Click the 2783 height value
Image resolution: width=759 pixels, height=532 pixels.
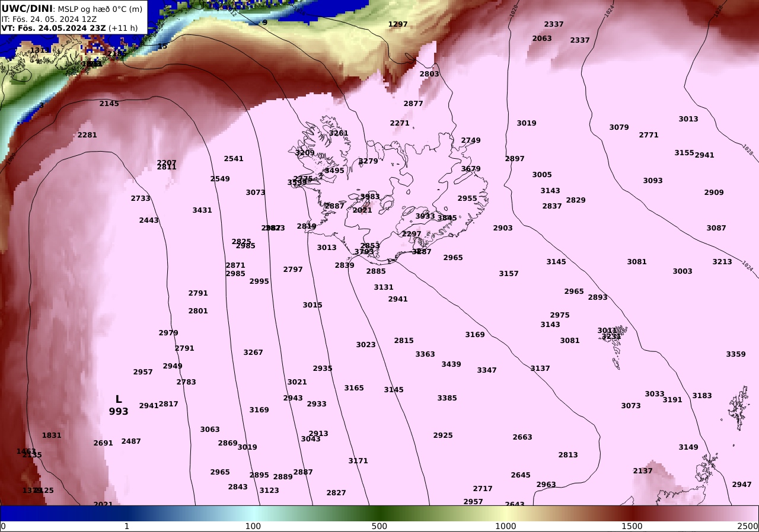pos(186,382)
